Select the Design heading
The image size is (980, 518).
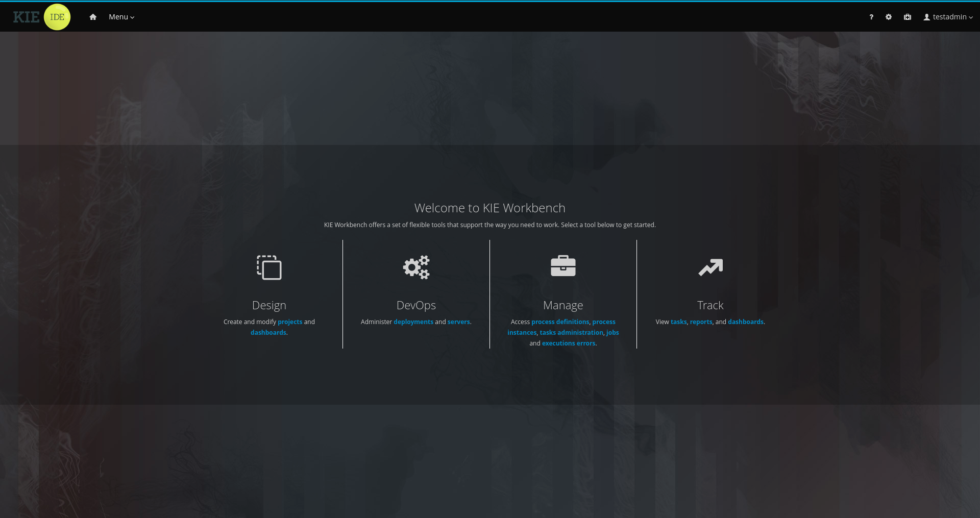[x=269, y=305]
